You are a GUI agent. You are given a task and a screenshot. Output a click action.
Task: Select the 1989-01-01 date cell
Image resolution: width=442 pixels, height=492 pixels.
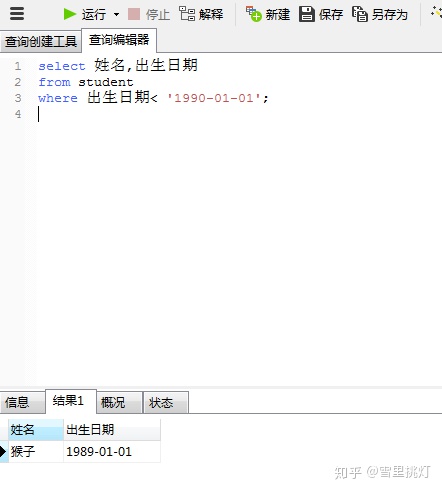coord(112,452)
